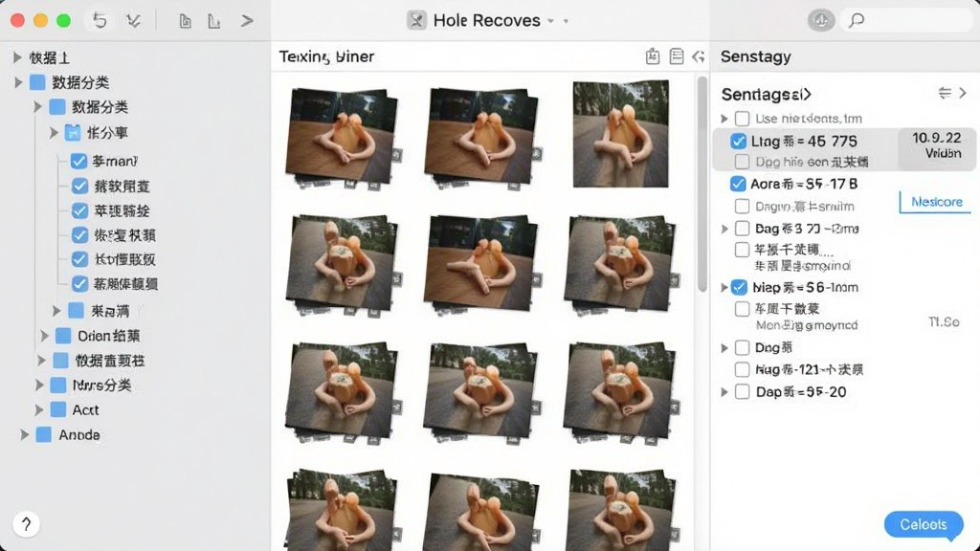Select the Acct tree row label

pos(85,409)
